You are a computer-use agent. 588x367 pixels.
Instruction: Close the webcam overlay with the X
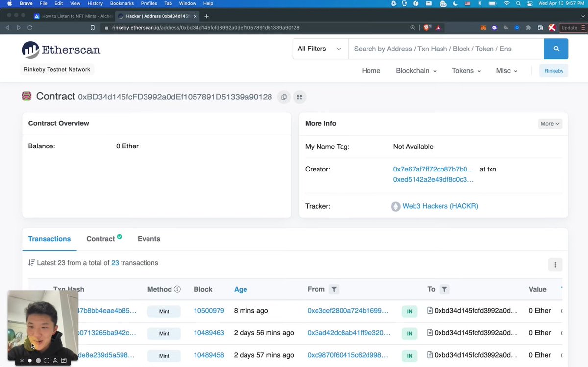pos(22,361)
